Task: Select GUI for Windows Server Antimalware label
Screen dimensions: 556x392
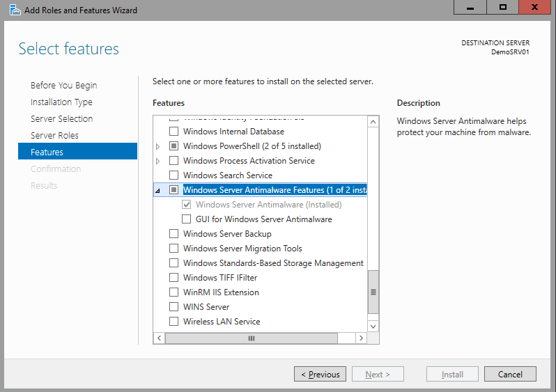Action: (264, 219)
